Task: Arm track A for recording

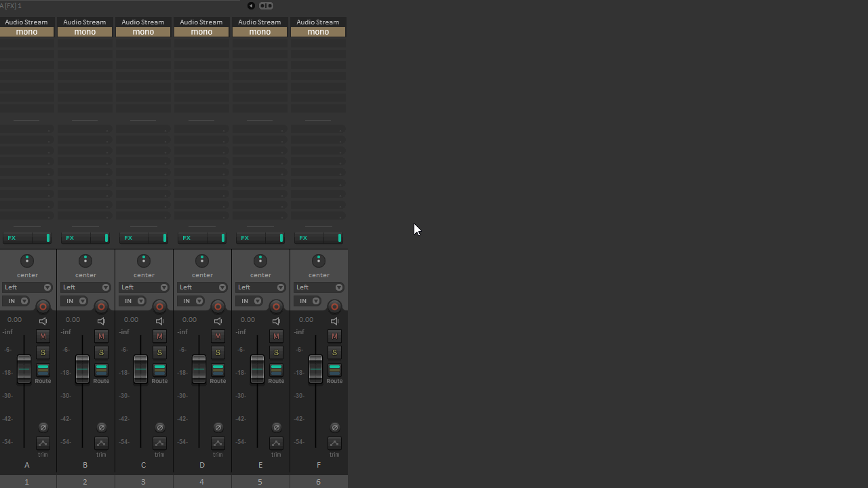Action: pyautogui.click(x=43, y=306)
